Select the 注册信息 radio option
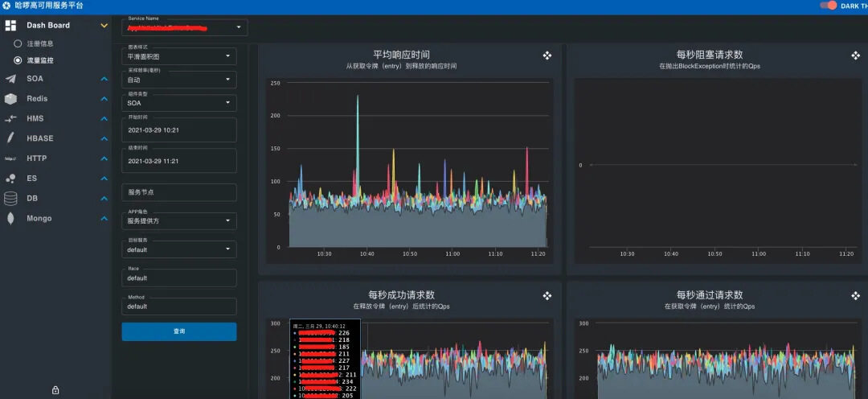 18,43
